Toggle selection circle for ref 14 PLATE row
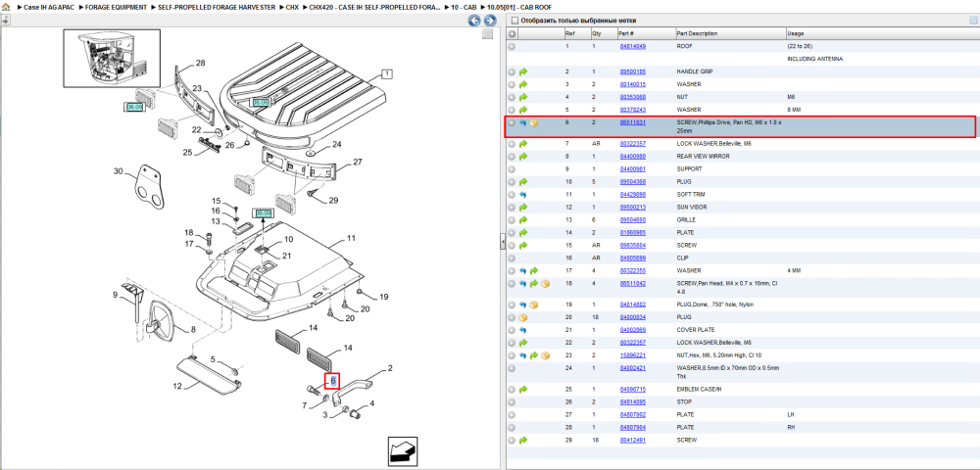Screen dimensions: 980x470 tap(512, 233)
